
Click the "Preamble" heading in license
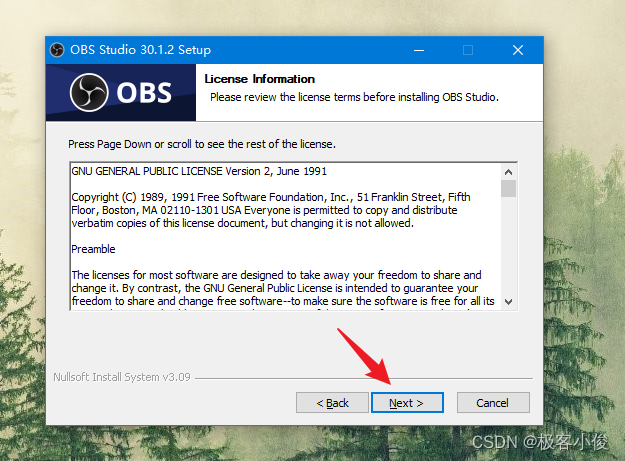pyautogui.click(x=93, y=249)
